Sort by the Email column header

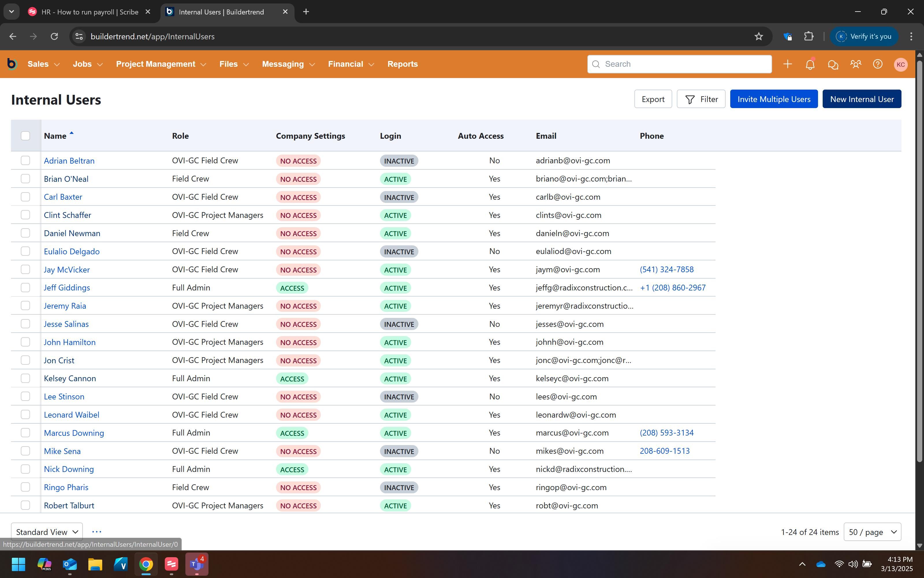click(546, 136)
